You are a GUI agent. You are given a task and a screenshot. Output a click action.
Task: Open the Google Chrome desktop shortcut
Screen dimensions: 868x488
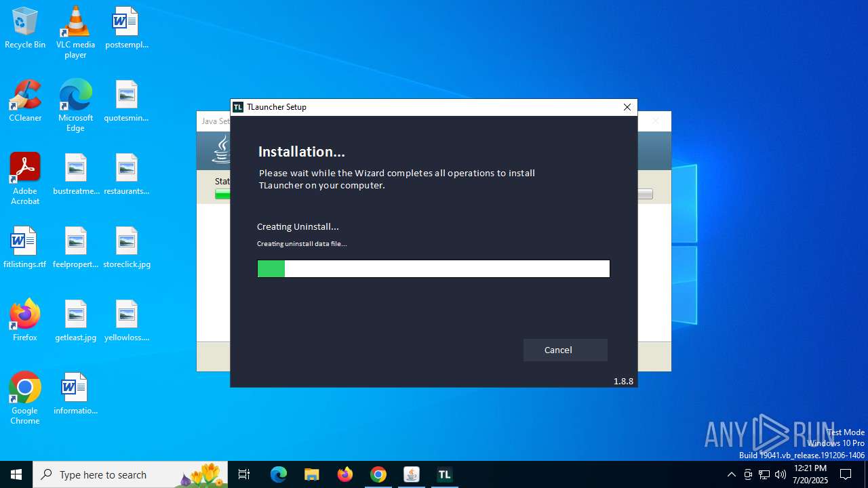(25, 399)
